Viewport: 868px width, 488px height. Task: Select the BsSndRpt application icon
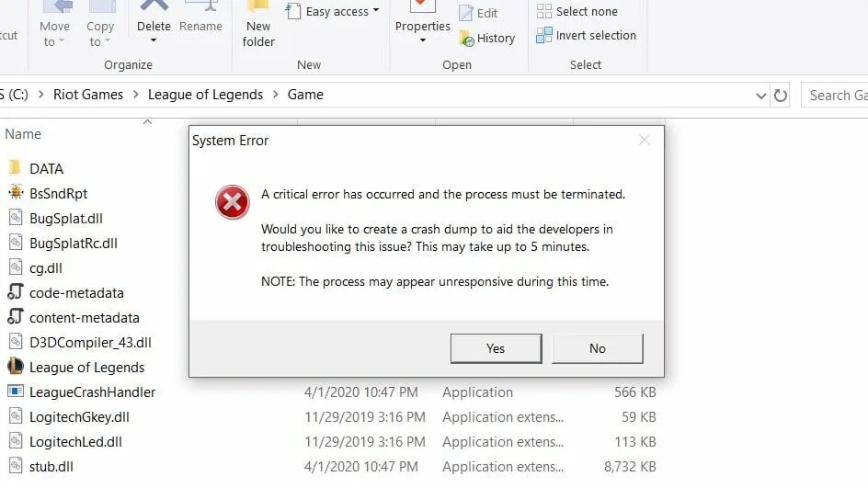(x=16, y=193)
